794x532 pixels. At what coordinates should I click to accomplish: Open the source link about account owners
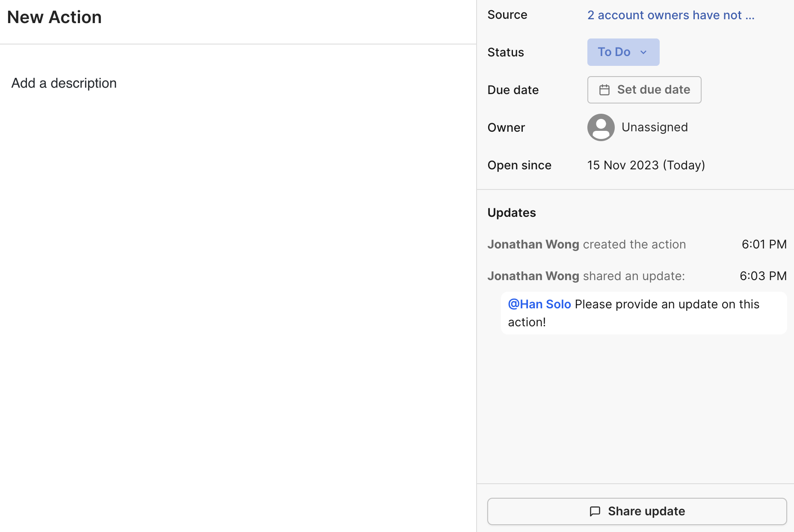(x=670, y=15)
